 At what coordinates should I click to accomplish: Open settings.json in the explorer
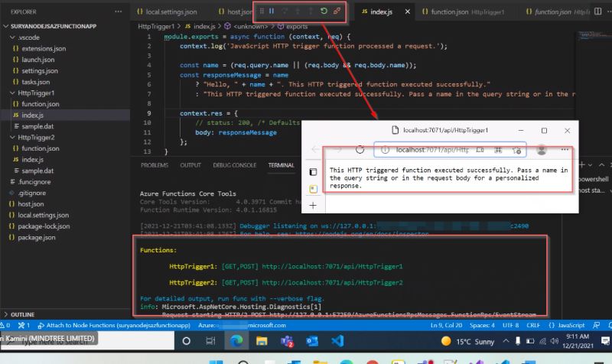point(40,71)
